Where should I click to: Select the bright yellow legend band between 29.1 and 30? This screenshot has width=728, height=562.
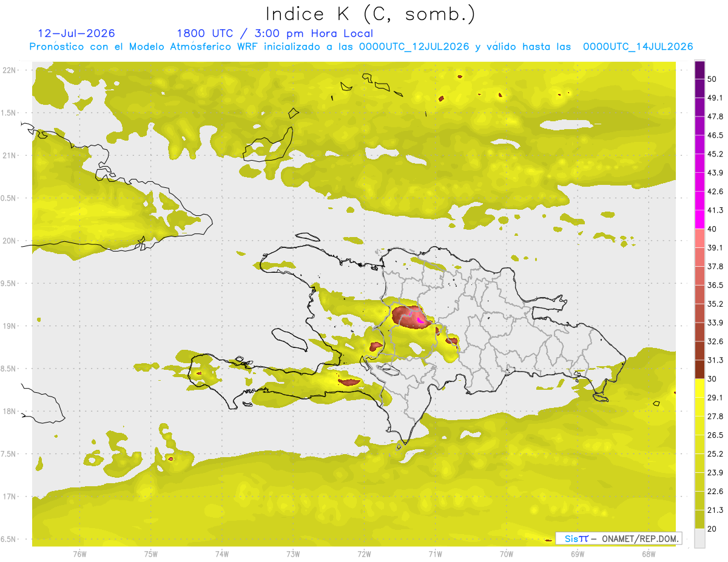(699, 388)
